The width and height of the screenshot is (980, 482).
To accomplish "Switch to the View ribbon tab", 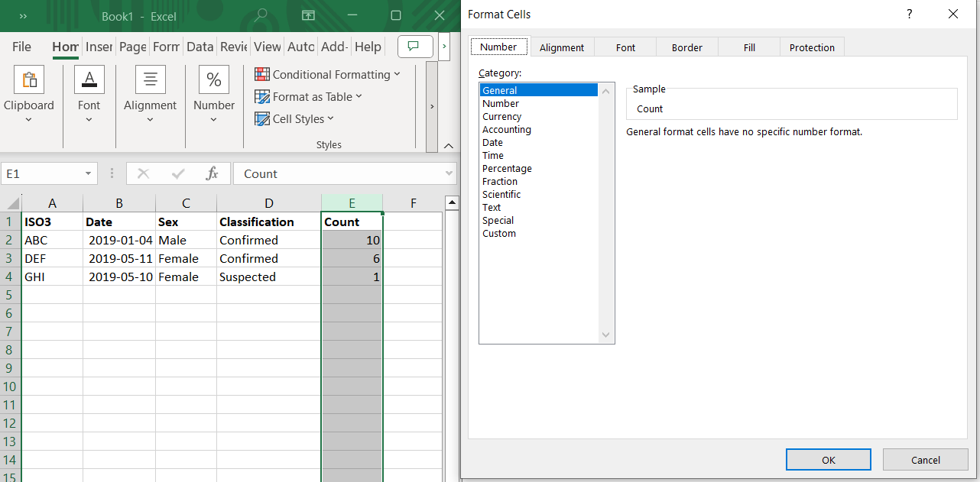I will pos(268,47).
